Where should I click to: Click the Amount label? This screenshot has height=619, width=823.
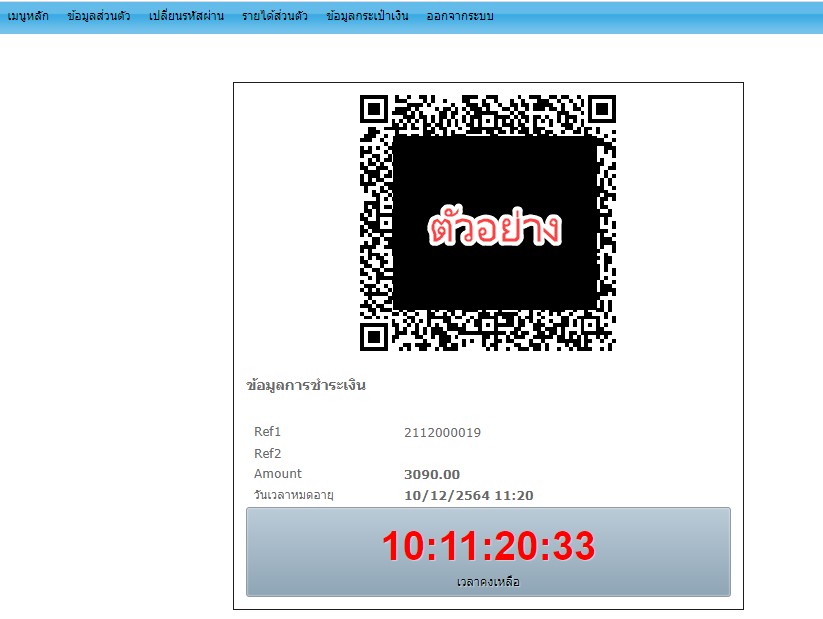[x=278, y=474]
